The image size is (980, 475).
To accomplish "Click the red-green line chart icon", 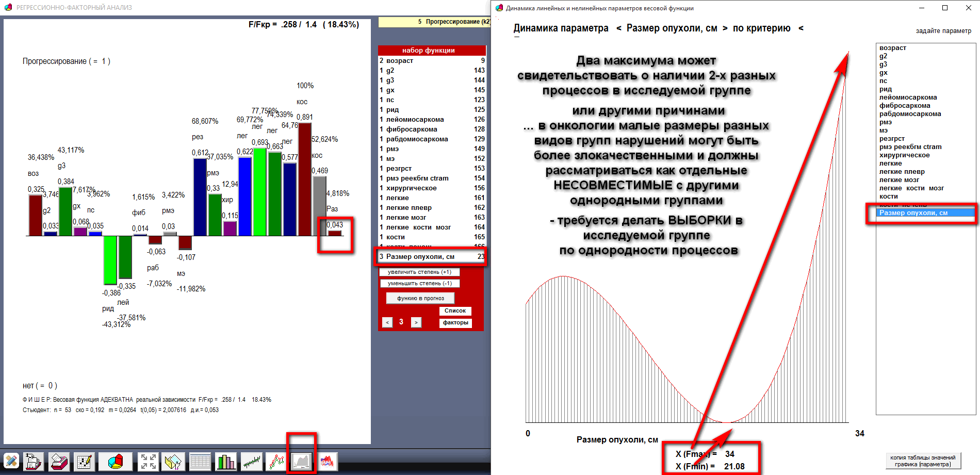I will tap(276, 461).
